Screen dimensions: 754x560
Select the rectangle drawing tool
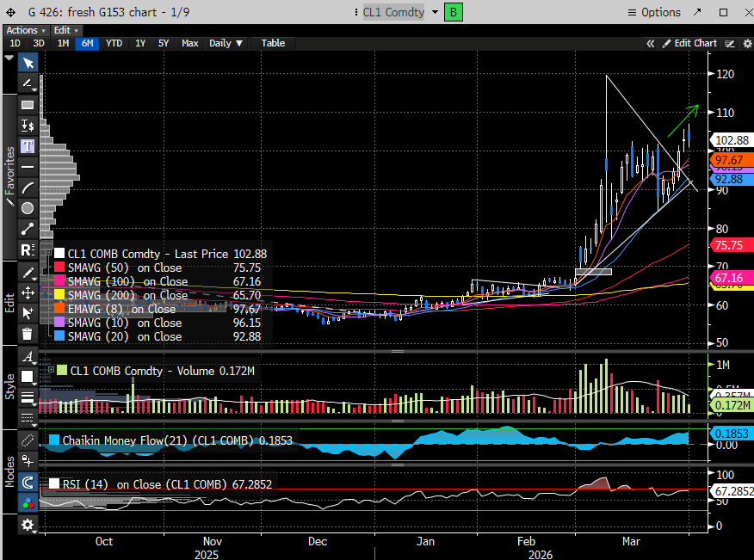(x=28, y=105)
